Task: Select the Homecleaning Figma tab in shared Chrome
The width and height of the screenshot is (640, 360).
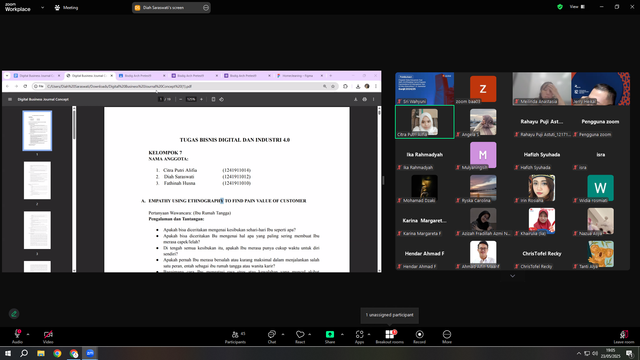Action: tap(300, 76)
